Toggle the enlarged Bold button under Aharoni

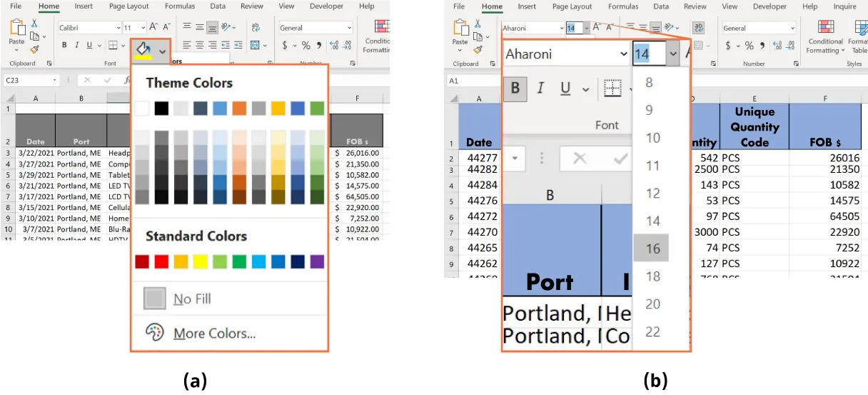tap(515, 89)
